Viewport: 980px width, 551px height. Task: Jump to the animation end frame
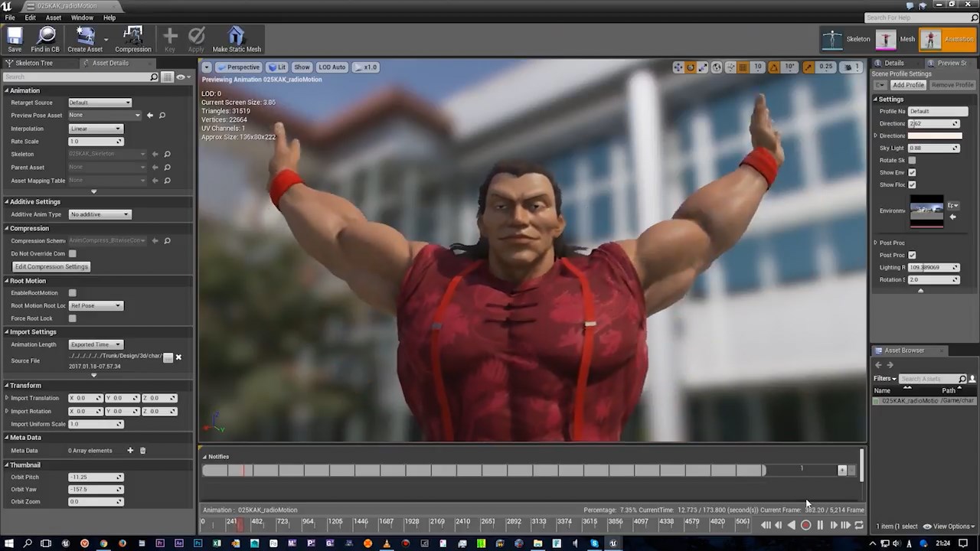tap(846, 525)
